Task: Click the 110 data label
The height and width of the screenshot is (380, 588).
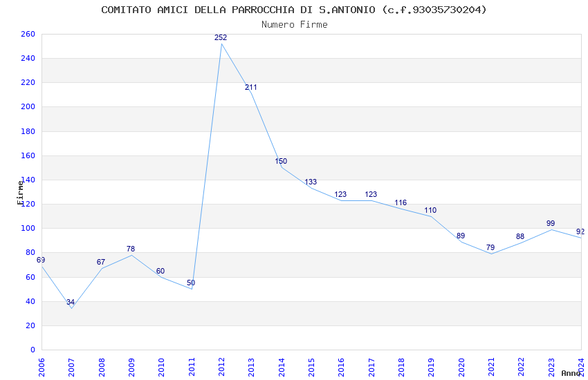Action: coord(430,210)
